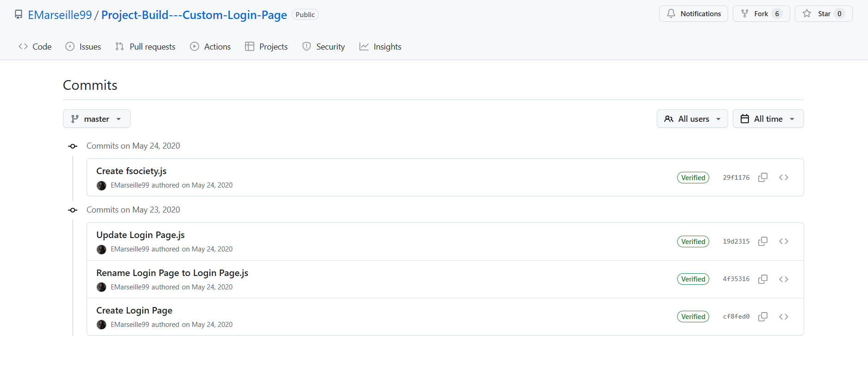This screenshot has width=868, height=389.
Task: Open the Pull requests tab
Action: click(145, 47)
